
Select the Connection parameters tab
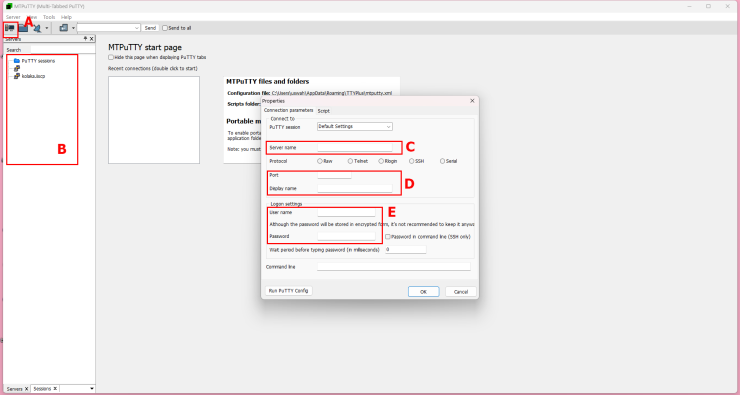pos(288,110)
